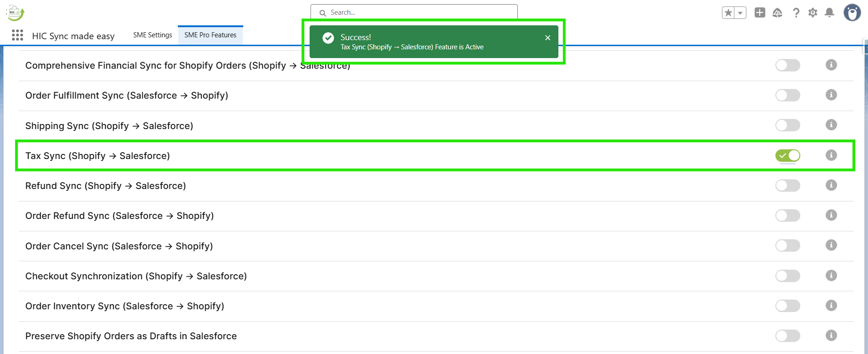Click 'Checkout Synchronization (Shopify → Salesforce)' label
This screenshot has width=868, height=354.
coord(136,276)
